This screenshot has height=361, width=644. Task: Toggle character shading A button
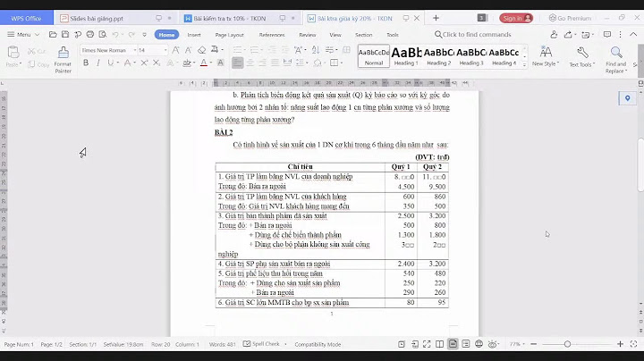click(221, 63)
